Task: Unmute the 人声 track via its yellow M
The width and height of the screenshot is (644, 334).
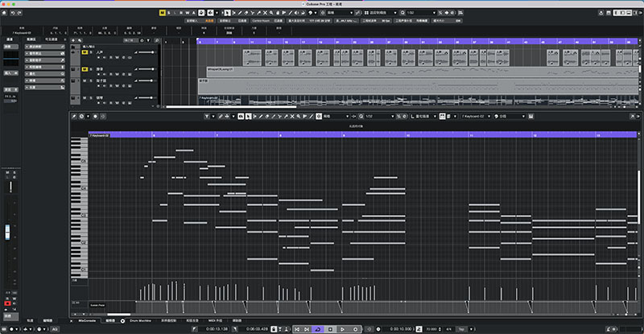Action: click(x=85, y=52)
